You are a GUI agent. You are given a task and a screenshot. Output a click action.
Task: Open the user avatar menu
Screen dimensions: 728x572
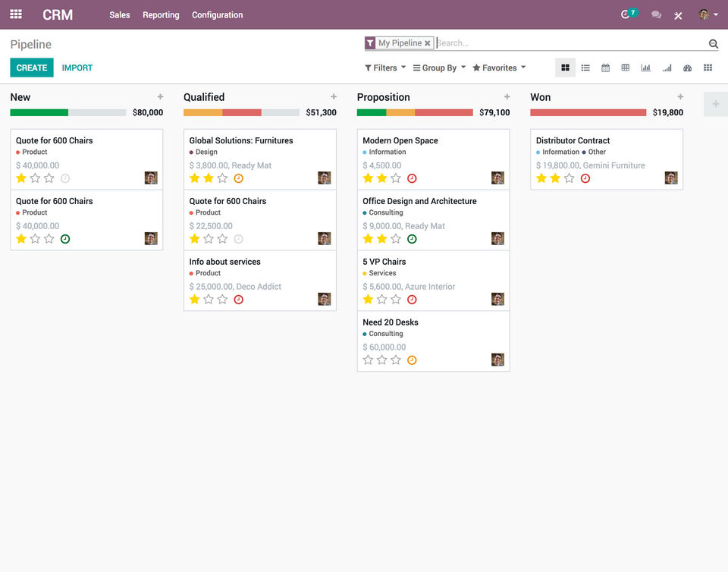(x=708, y=14)
